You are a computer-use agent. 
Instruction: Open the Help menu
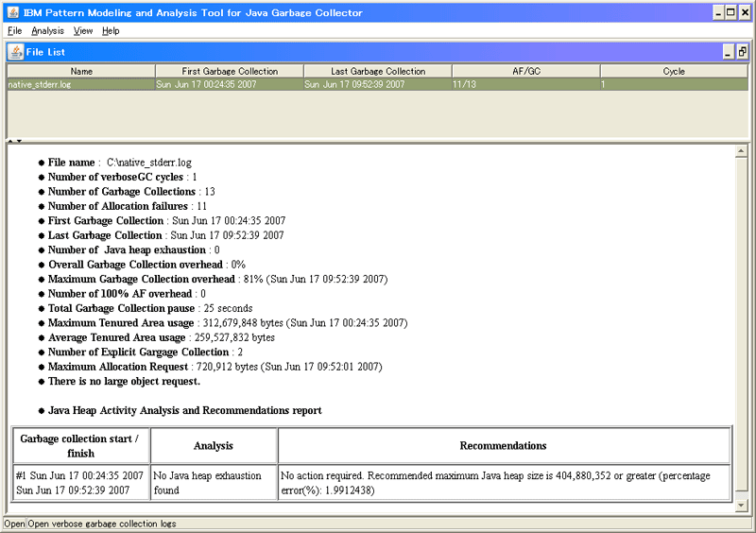(111, 31)
